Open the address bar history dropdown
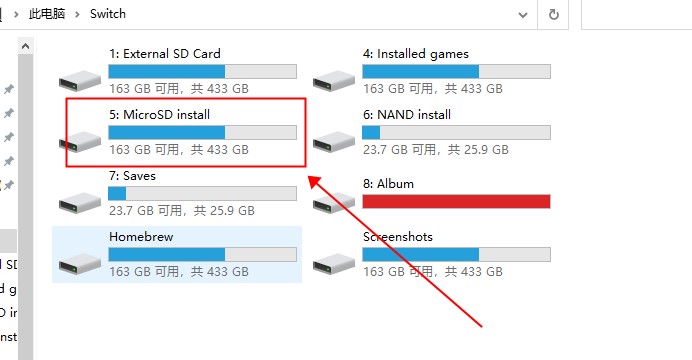This screenshot has width=692, height=360. (523, 15)
